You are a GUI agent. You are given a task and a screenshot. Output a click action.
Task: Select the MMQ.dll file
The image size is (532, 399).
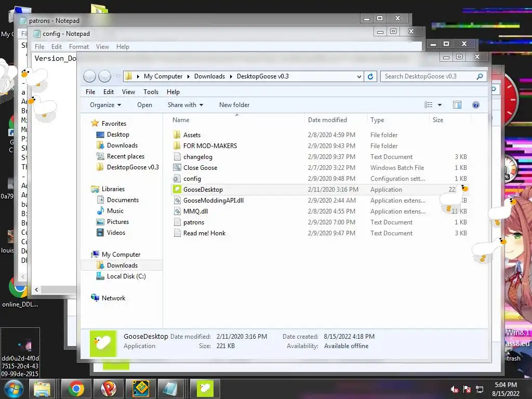[x=195, y=211]
